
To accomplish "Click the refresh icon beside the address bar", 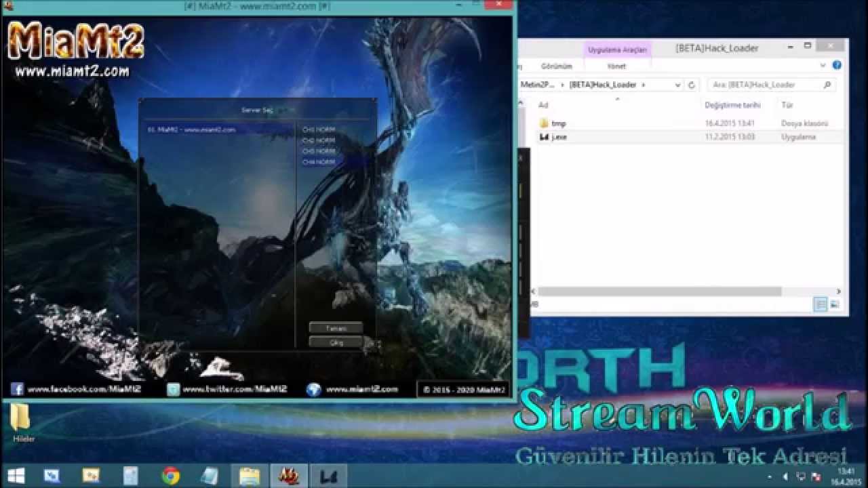I will tap(692, 85).
